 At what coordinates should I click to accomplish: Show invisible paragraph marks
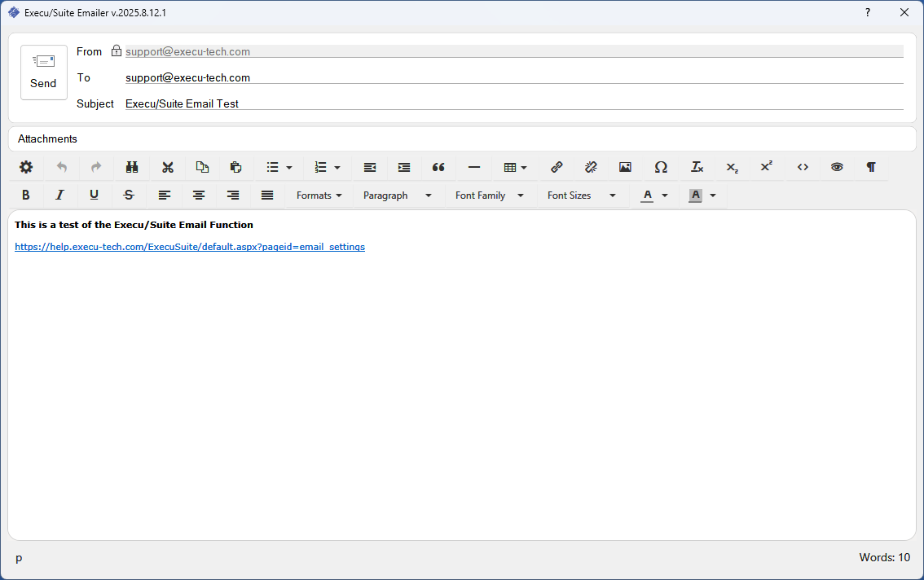(871, 167)
